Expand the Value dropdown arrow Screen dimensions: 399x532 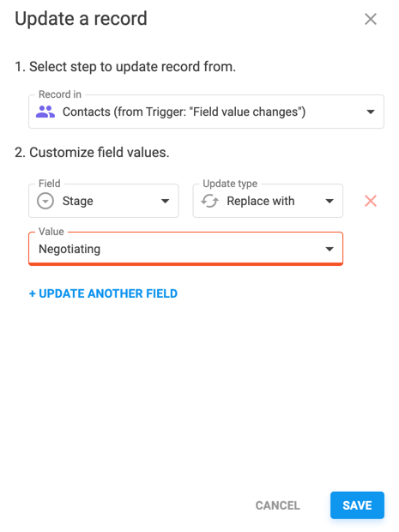(x=329, y=249)
